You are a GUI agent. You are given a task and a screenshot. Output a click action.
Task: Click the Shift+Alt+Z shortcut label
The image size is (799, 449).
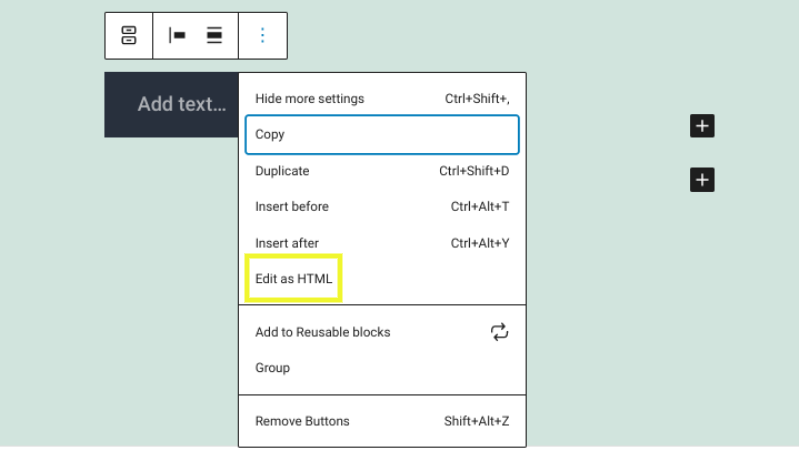tap(476, 421)
